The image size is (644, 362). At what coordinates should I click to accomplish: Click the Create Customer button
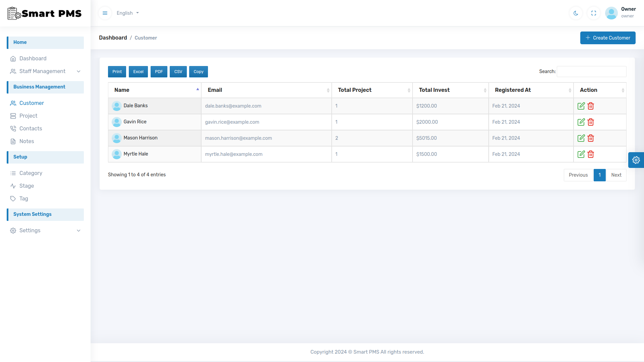pos(608,38)
